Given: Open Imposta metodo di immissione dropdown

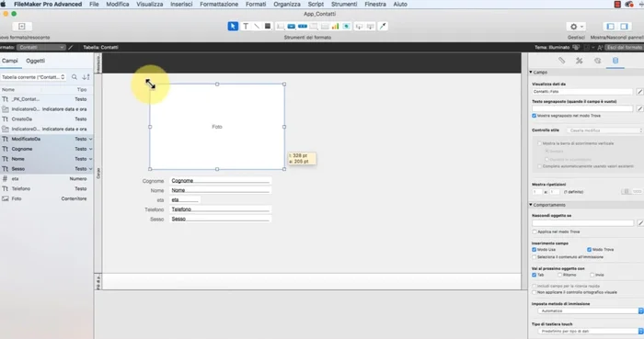Looking at the screenshot, I should pos(591,311).
